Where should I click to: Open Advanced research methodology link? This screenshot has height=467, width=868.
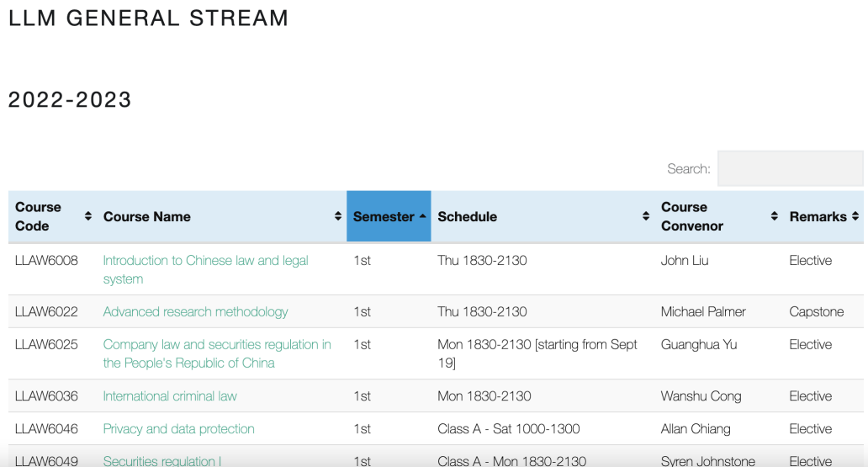pos(195,311)
